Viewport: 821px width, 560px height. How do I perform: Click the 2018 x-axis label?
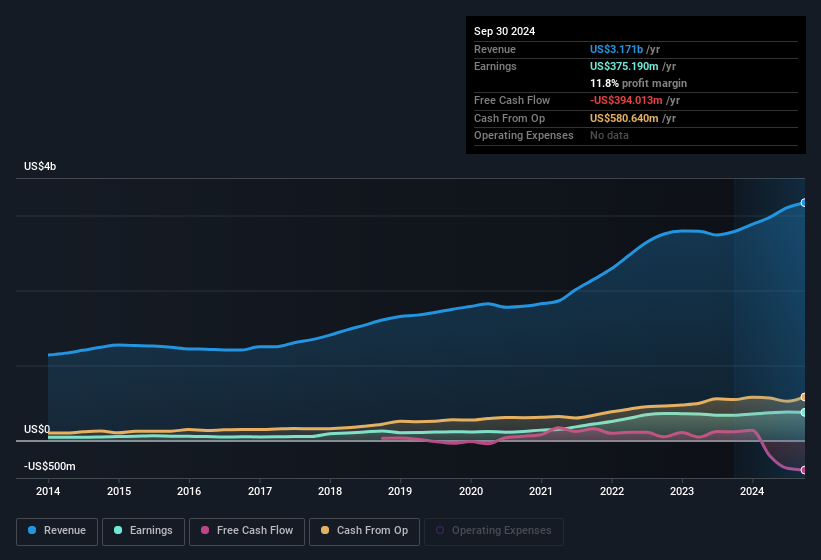[x=330, y=491]
